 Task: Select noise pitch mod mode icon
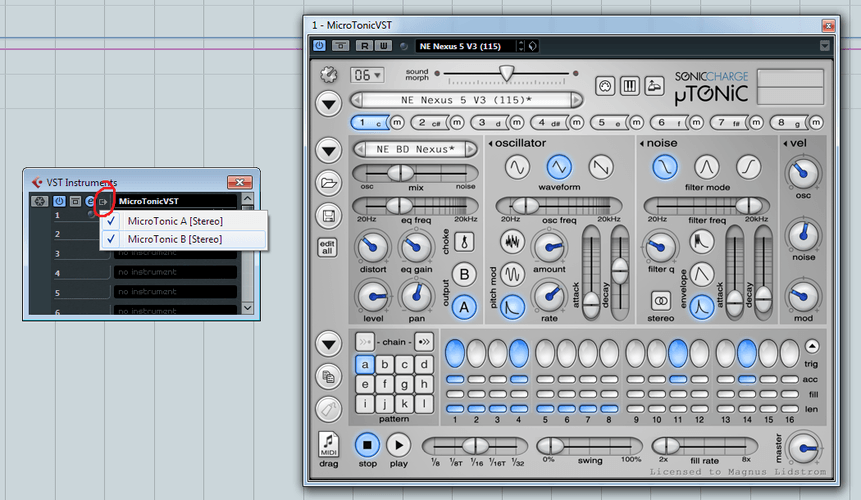(512, 241)
